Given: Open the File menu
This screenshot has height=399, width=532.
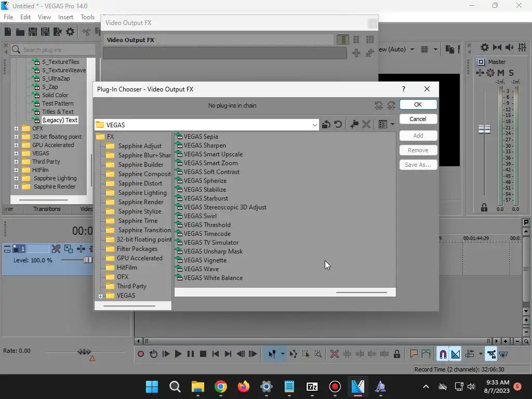Looking at the screenshot, I should point(8,17).
